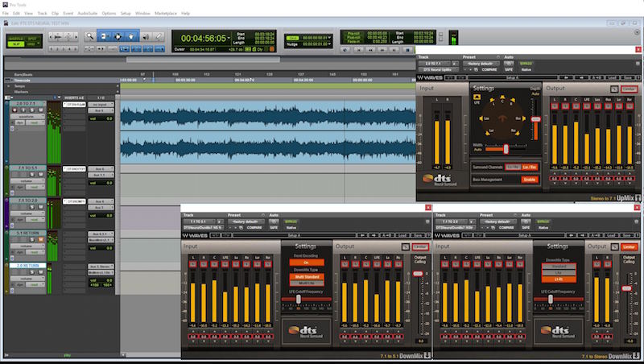The width and height of the screenshot is (644, 364).
Task: Click the Center speaker icon in UpMix
Action: click(502, 97)
